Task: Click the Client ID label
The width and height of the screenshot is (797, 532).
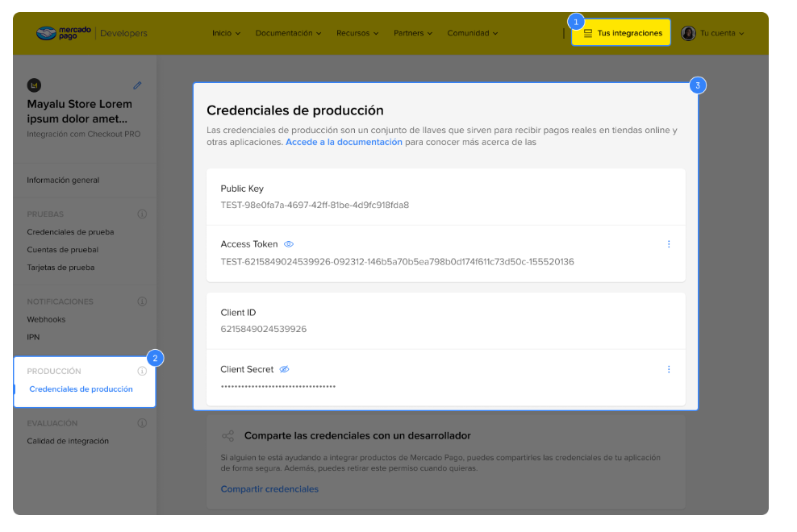Action: 238,313
